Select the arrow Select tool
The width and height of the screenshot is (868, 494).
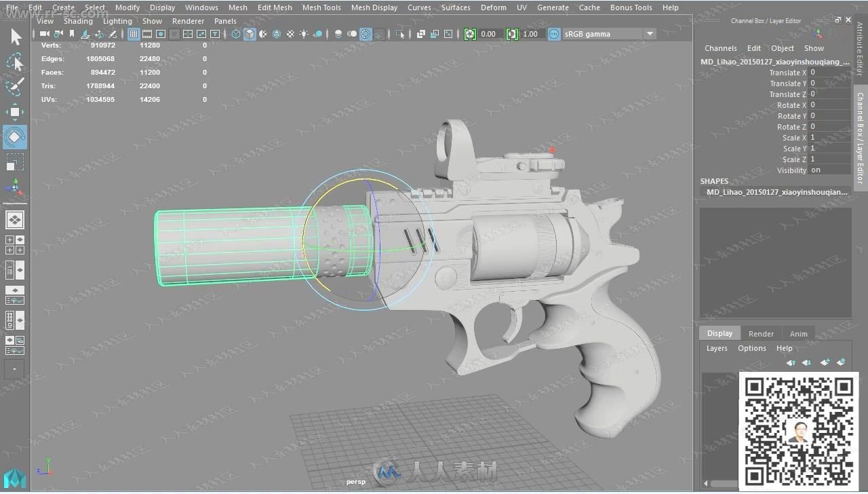pyautogui.click(x=15, y=37)
